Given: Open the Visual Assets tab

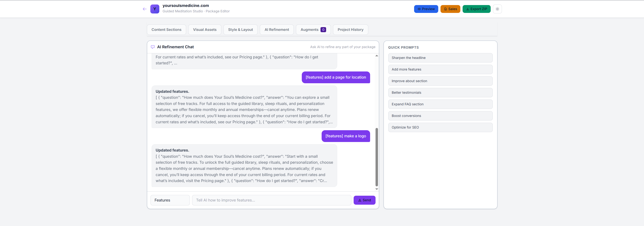Looking at the screenshot, I should coord(204,30).
